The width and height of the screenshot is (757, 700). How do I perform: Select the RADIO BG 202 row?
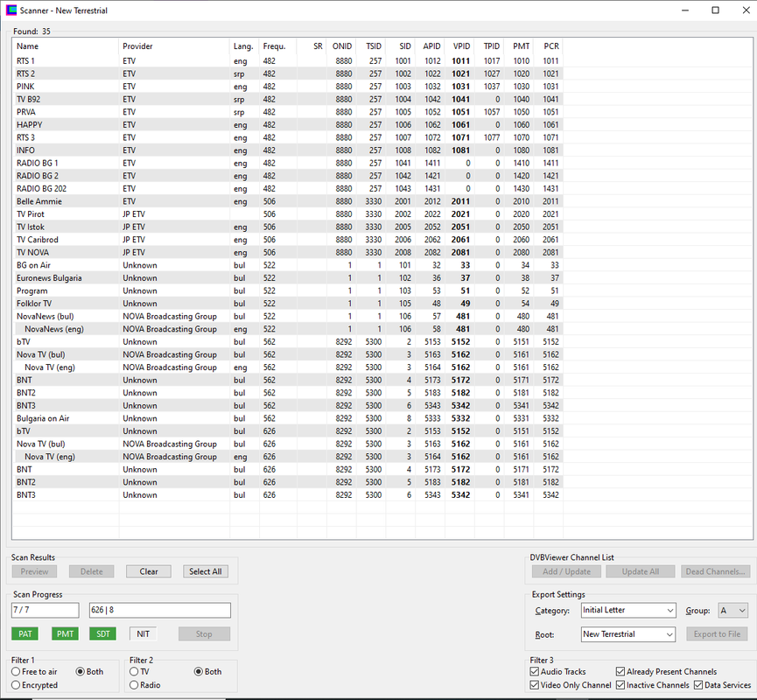click(288, 189)
